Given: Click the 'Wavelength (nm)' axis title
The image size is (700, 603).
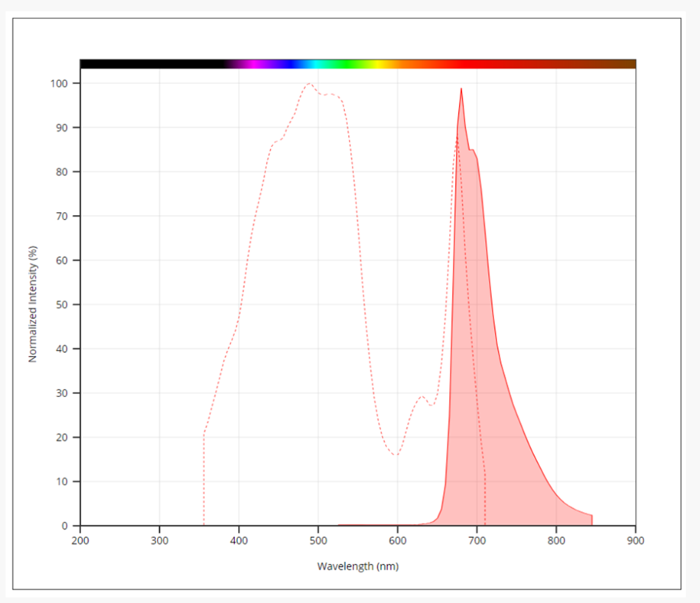Looking at the screenshot, I should pyautogui.click(x=357, y=566).
